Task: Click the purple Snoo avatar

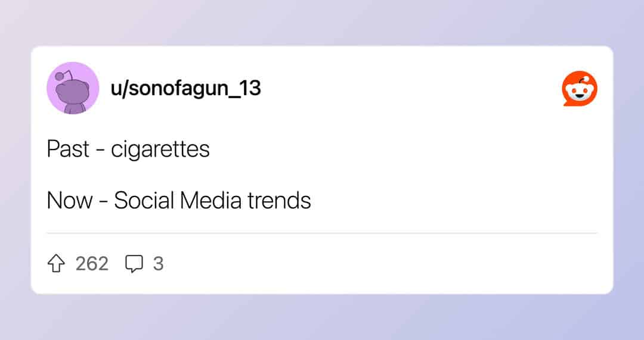Action: point(73,88)
